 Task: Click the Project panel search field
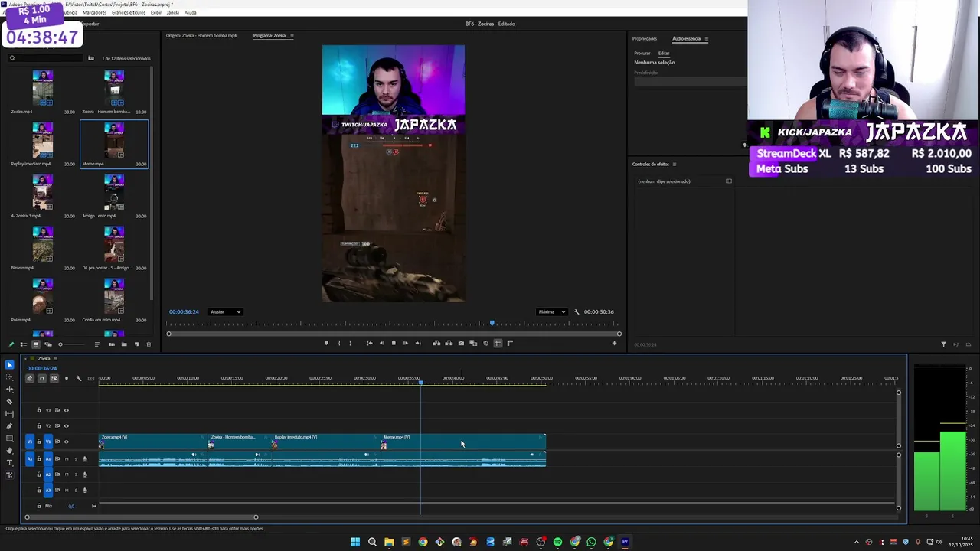[46, 58]
